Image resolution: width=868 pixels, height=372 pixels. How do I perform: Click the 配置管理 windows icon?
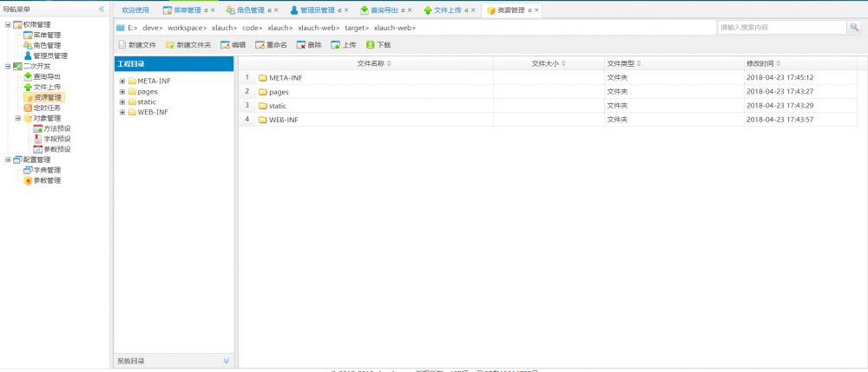tap(17, 160)
